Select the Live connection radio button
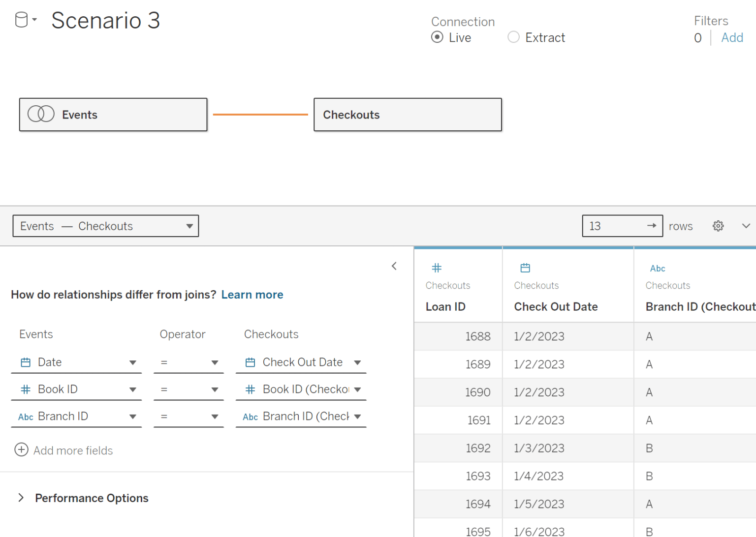 437,37
